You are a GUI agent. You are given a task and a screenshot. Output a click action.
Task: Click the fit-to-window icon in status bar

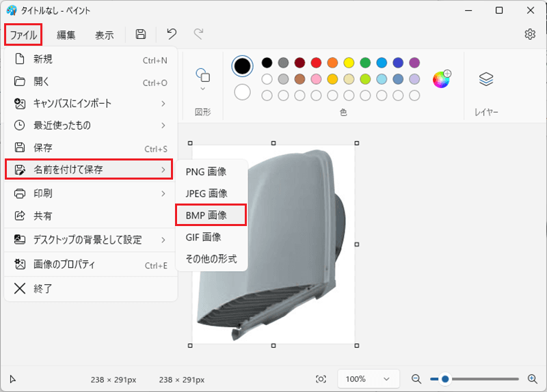[321, 379]
